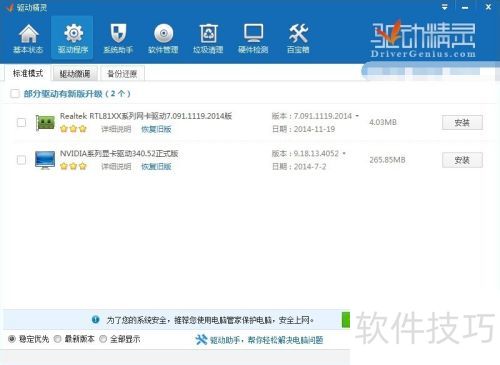Open the 基本状态 home section
The image size is (500, 365).
click(28, 39)
